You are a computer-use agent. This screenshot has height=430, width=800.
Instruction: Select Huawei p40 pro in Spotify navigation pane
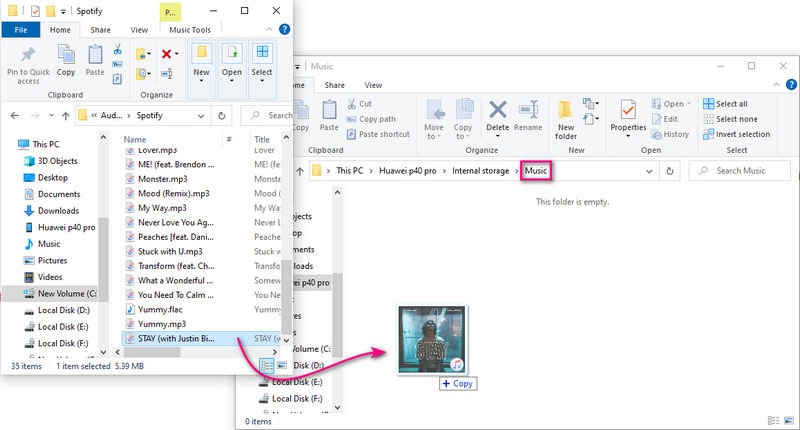tap(66, 227)
